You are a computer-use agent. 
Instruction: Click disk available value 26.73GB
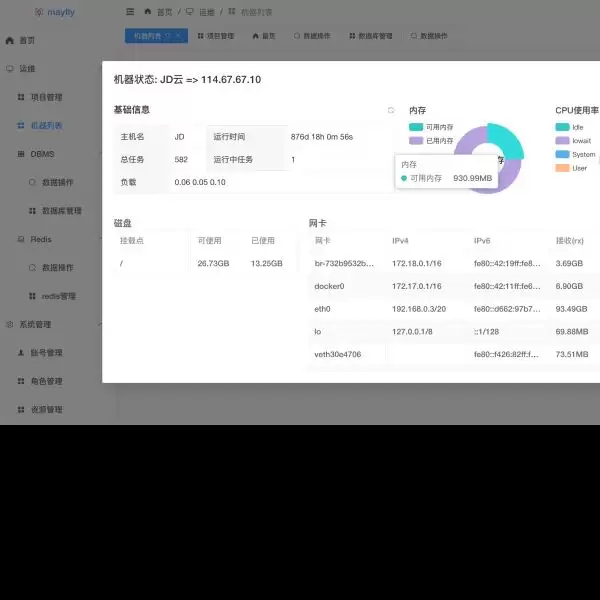(x=213, y=263)
